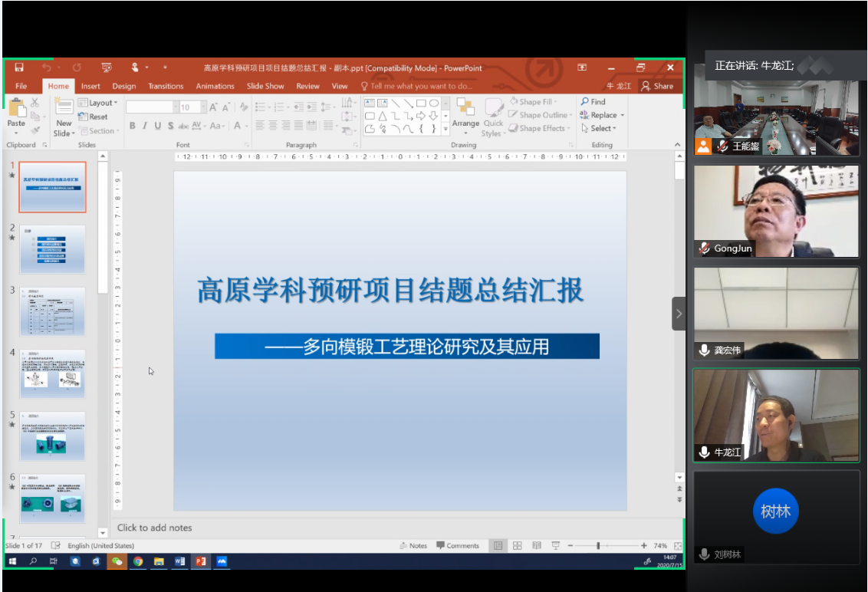Click fit slide to window icon
The image size is (868, 592).
(x=678, y=545)
